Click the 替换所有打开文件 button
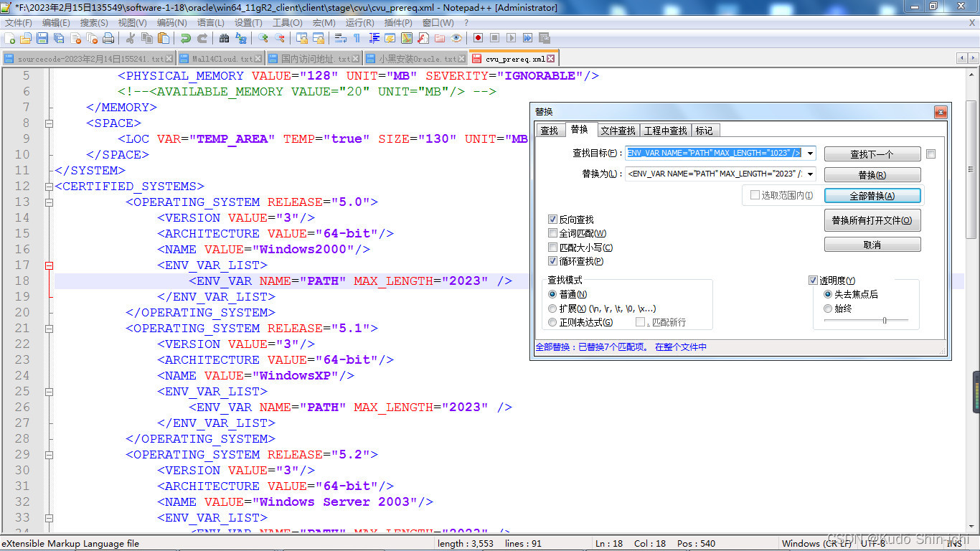 click(x=872, y=220)
